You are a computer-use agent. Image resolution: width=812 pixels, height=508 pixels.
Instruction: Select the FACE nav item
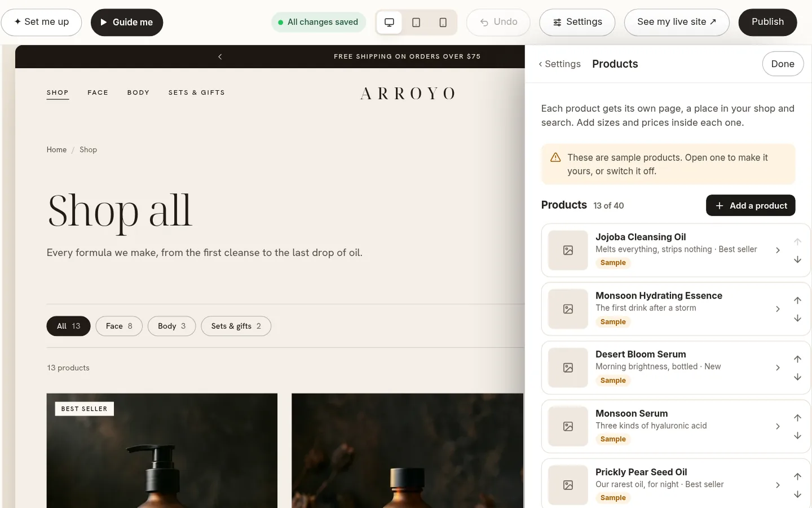(98, 93)
